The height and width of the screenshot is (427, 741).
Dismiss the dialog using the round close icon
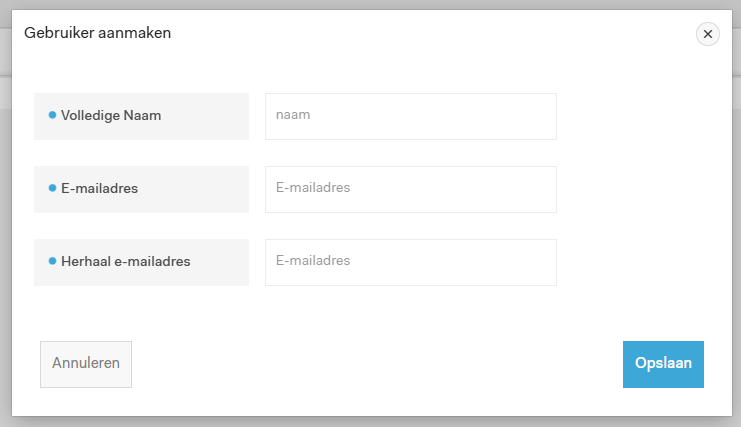click(707, 34)
